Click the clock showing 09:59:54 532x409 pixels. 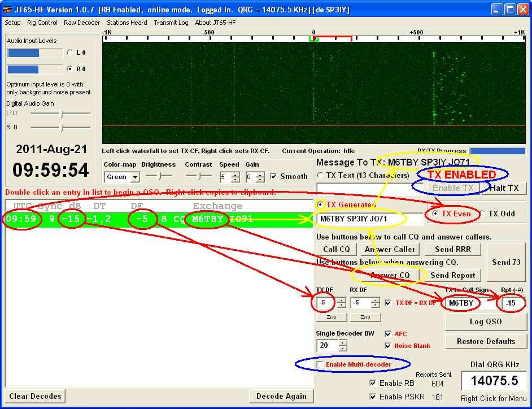click(51, 169)
